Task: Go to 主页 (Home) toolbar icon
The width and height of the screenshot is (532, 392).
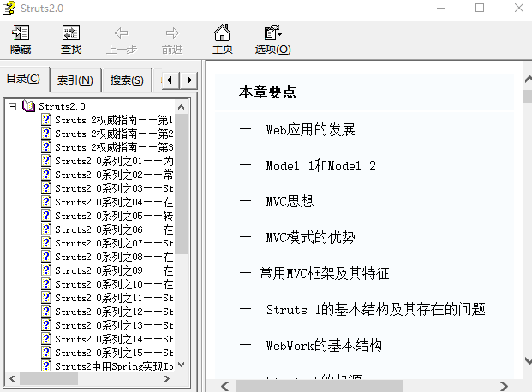Action: click(x=222, y=33)
